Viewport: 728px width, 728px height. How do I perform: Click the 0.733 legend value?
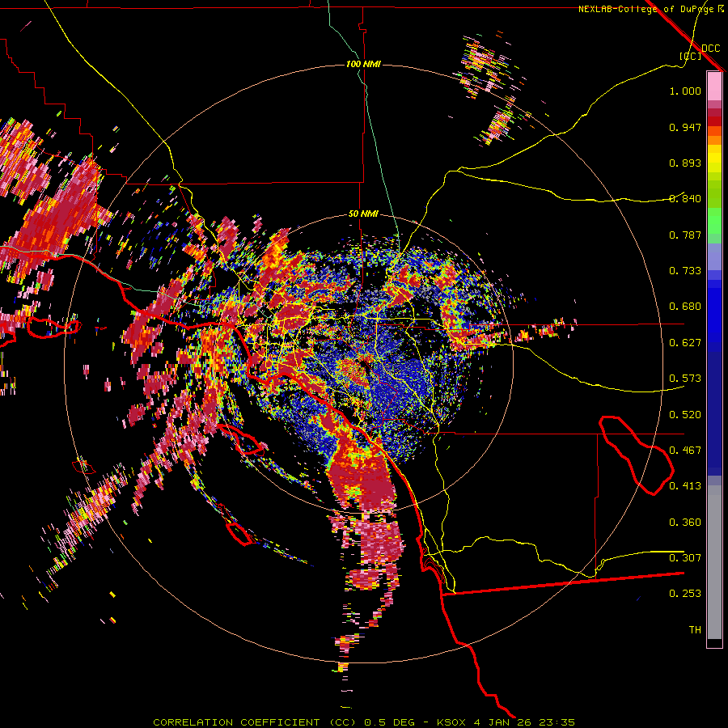click(685, 271)
